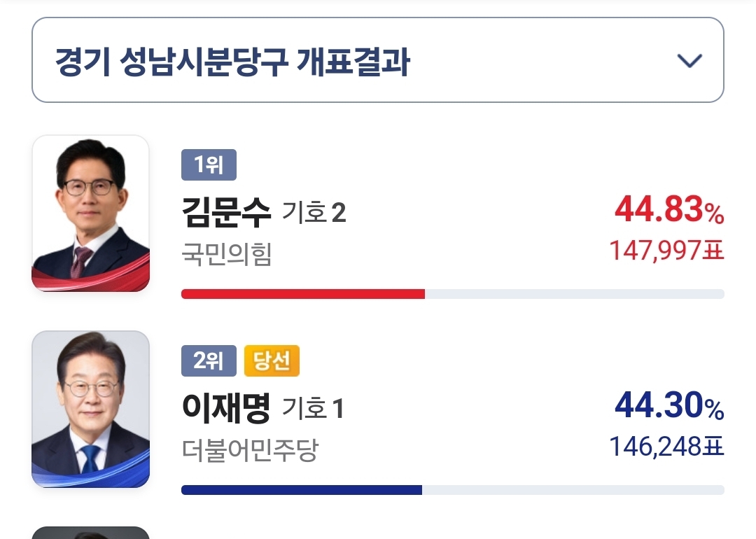
Task: Click the 44.30% percentage figure
Action: tap(669, 405)
